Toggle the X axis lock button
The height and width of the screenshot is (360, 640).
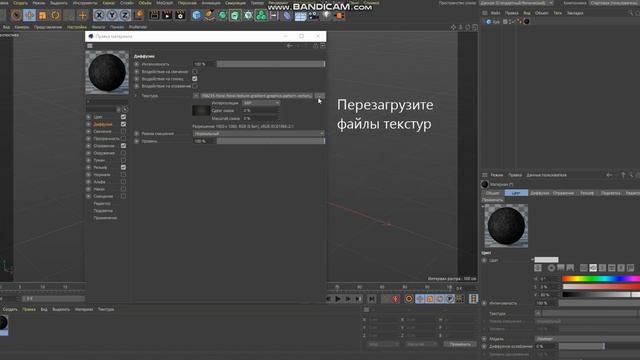99,16
